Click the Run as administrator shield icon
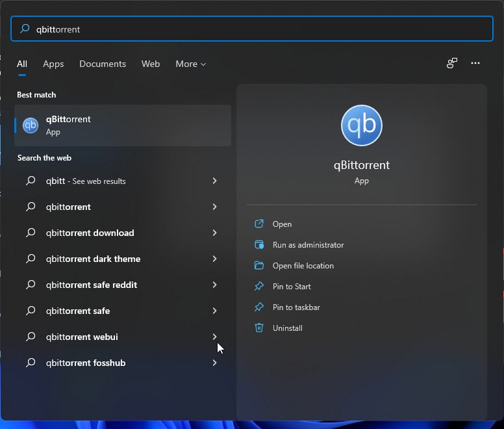The image size is (504, 429). point(259,245)
